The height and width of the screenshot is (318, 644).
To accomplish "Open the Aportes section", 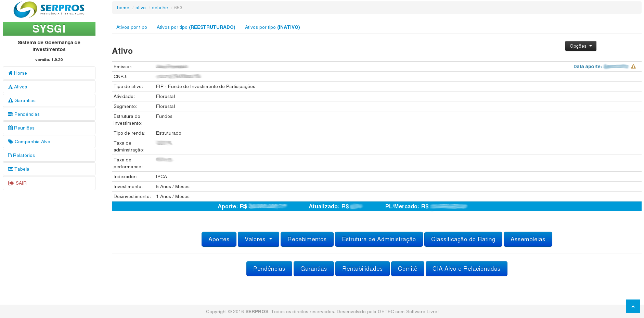I will coord(219,239).
